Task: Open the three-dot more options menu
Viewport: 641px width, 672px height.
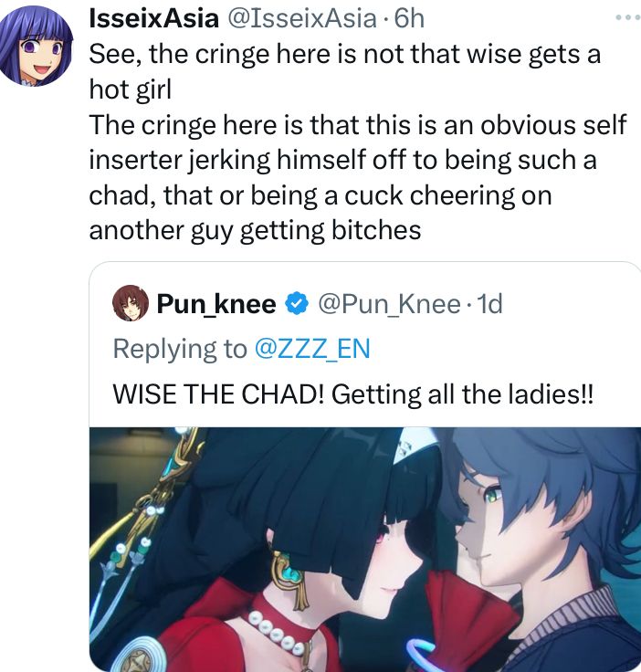Action: pyautogui.click(x=627, y=17)
